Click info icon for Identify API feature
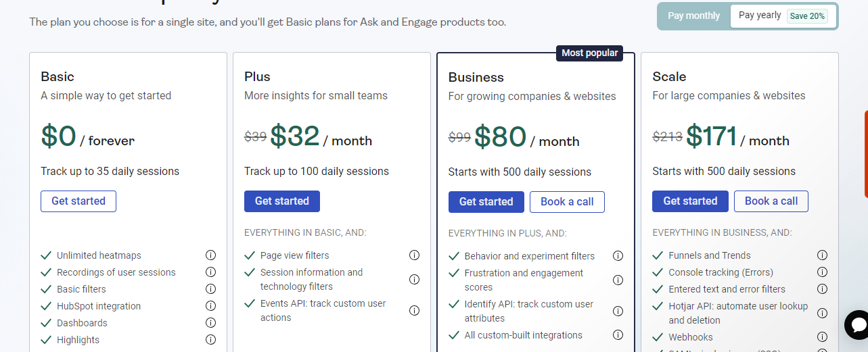Image resolution: width=868 pixels, height=352 pixels. (x=618, y=311)
